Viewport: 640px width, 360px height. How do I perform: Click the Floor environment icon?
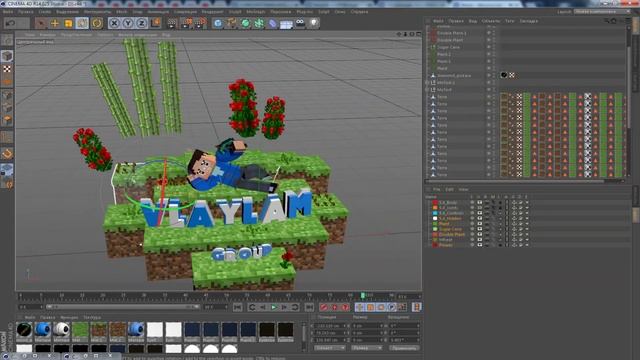[x=286, y=24]
